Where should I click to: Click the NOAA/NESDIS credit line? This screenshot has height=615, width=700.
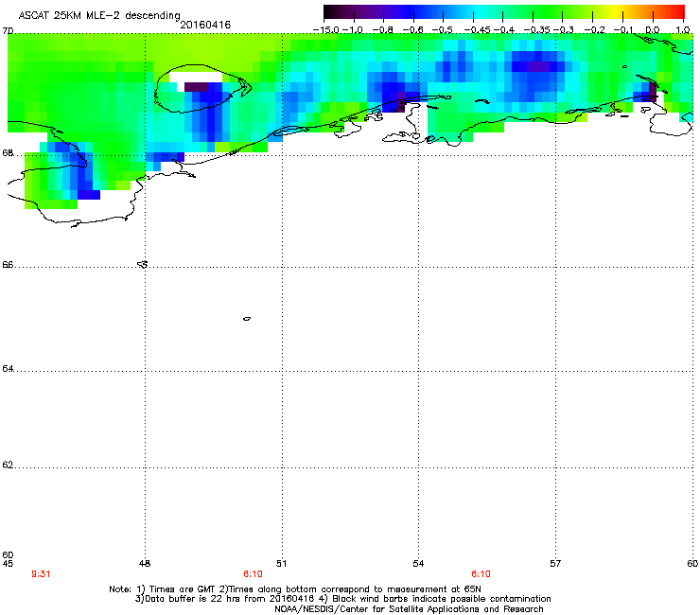pos(409,609)
